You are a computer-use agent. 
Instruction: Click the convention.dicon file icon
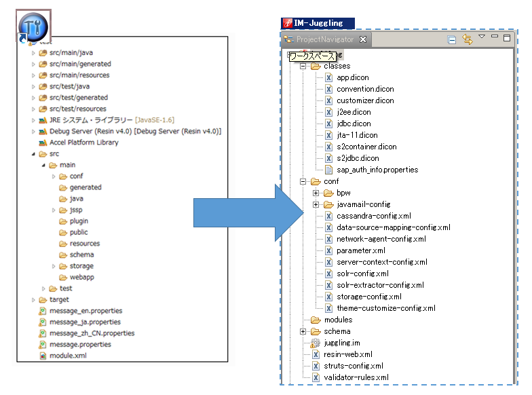tap(328, 90)
